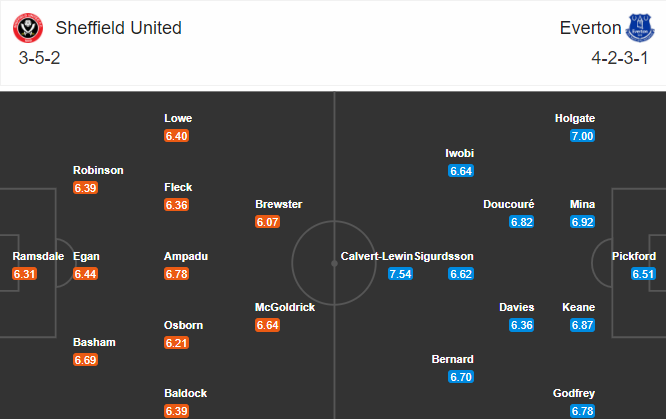This screenshot has height=419, width=666.
Task: Open the Sheffield United team name link
Action: 119,28
